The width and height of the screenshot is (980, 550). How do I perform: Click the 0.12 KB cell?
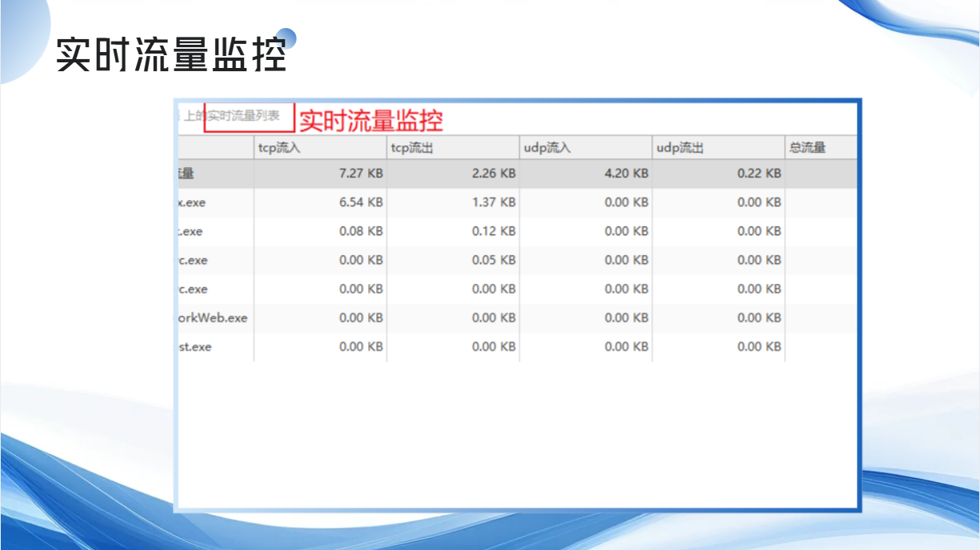[494, 231]
